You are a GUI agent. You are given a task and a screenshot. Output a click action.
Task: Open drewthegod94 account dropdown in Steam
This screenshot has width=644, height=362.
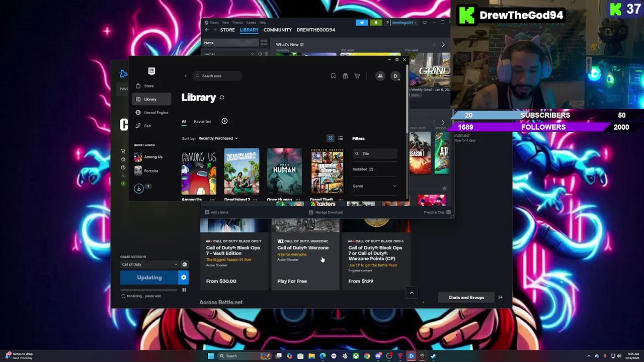point(404,23)
